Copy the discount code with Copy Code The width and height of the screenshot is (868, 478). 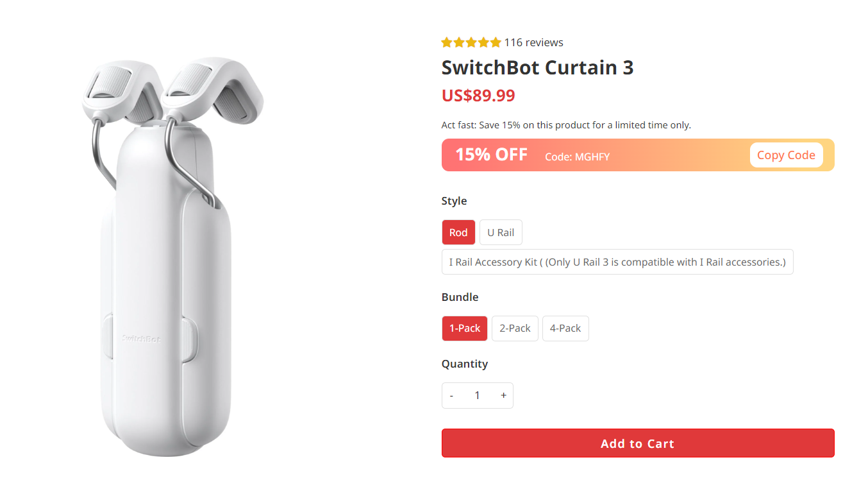786,155
